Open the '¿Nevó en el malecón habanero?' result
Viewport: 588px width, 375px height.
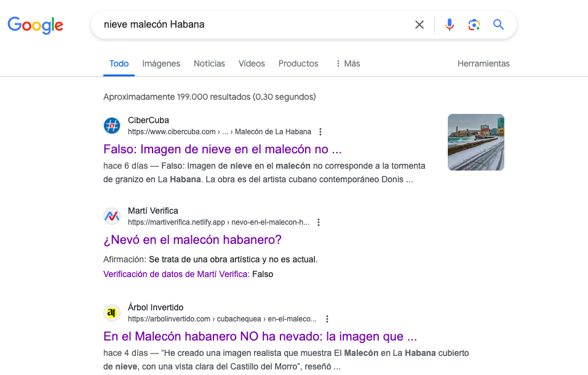192,240
